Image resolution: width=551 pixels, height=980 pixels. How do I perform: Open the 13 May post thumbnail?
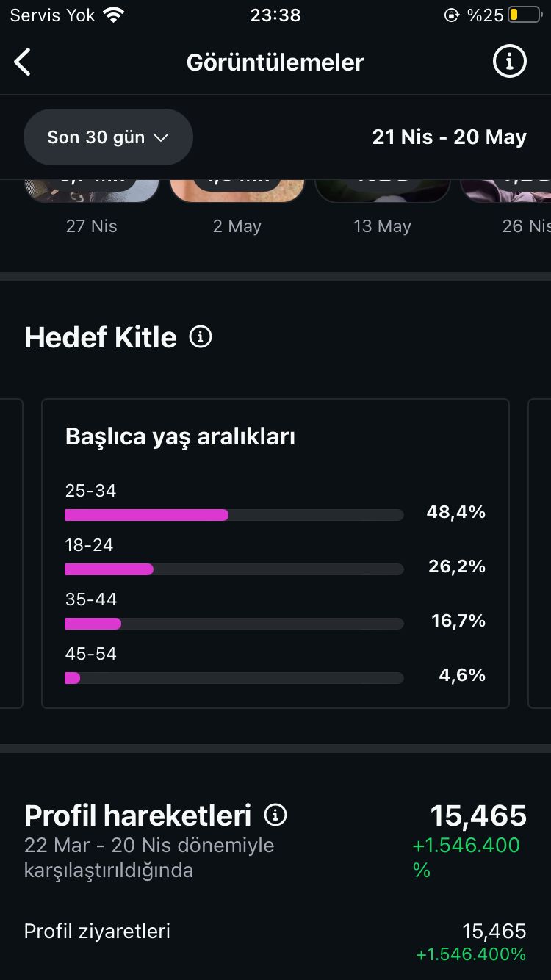382,190
